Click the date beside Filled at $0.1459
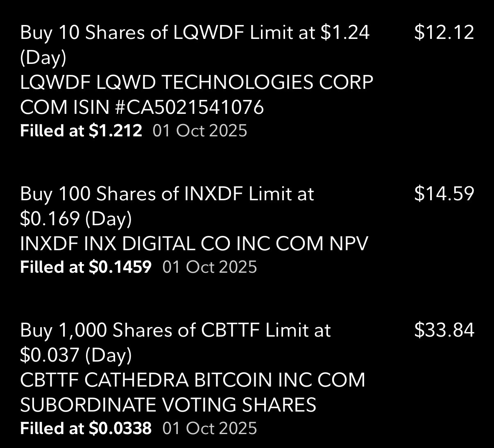494x448 pixels. point(210,267)
